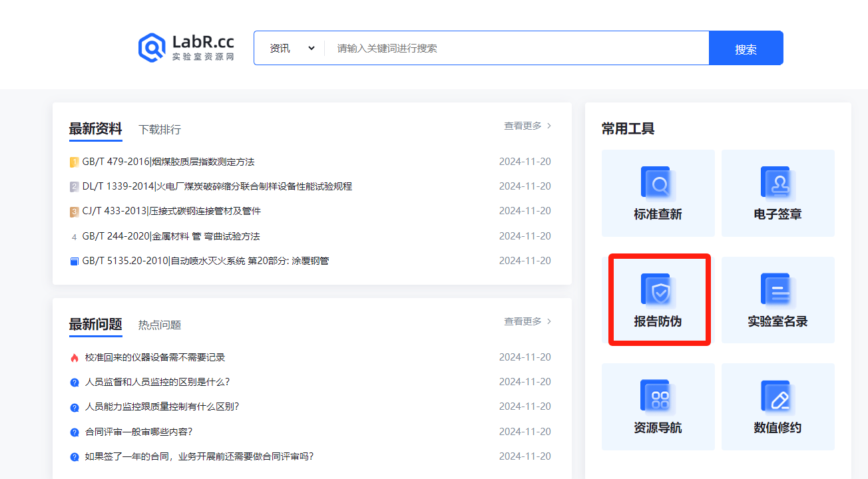868x479 pixels.
Task: Click blue square icon beside GB/T 5135.20-2010
Action: [75, 261]
